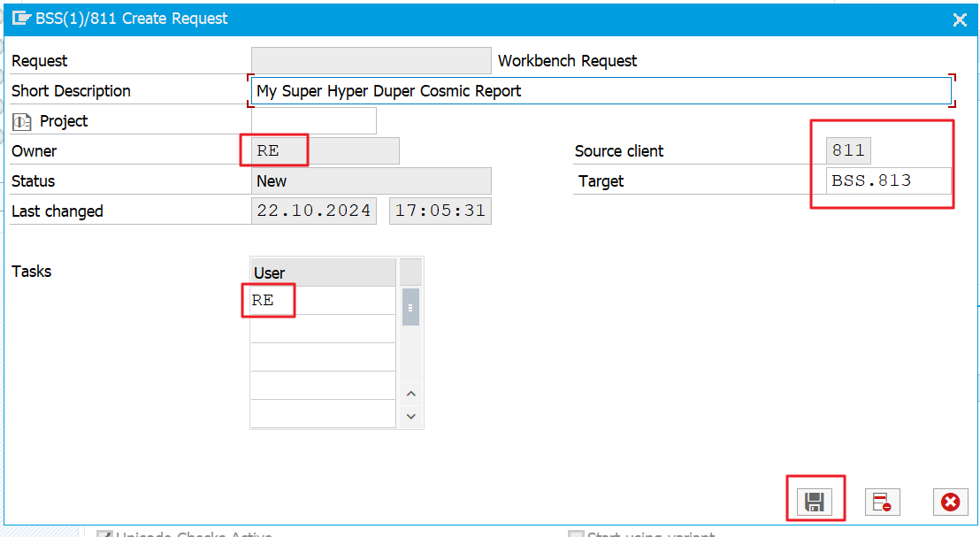This screenshot has height=537, width=980.
Task: Click into the Short Description field
Action: pos(600,91)
